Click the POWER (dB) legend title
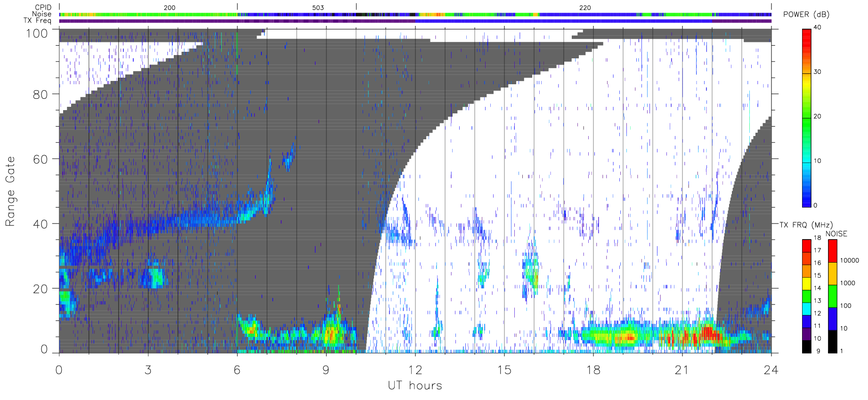868x400 pixels. pos(806,15)
